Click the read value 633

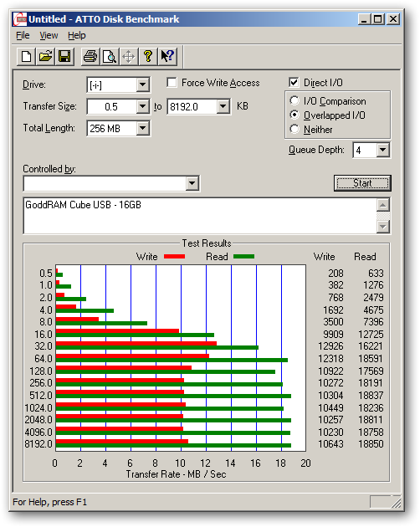pos(376,273)
